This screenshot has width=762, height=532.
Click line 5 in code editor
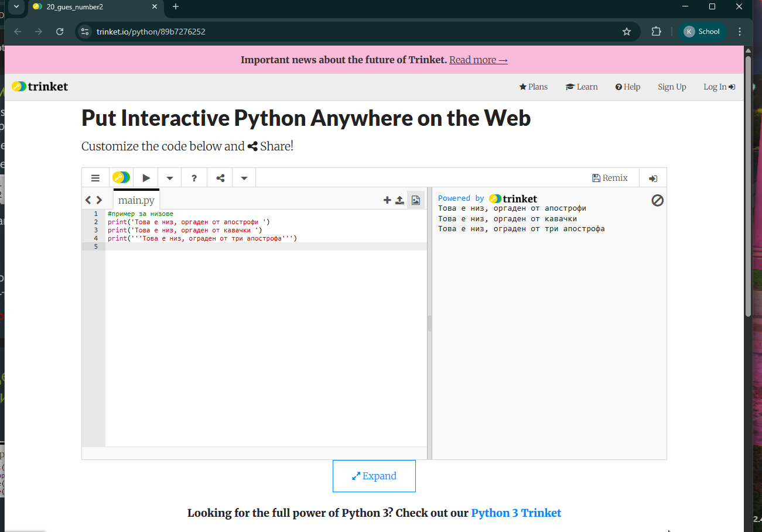coord(266,246)
